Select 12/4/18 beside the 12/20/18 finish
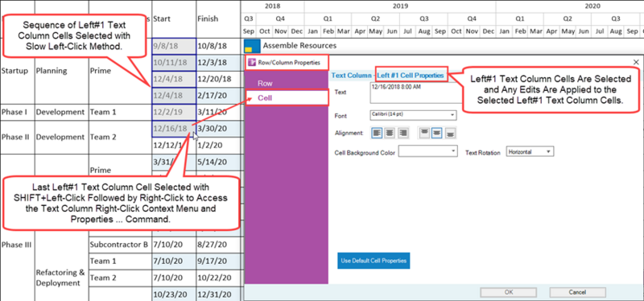644x301 pixels. [174, 79]
